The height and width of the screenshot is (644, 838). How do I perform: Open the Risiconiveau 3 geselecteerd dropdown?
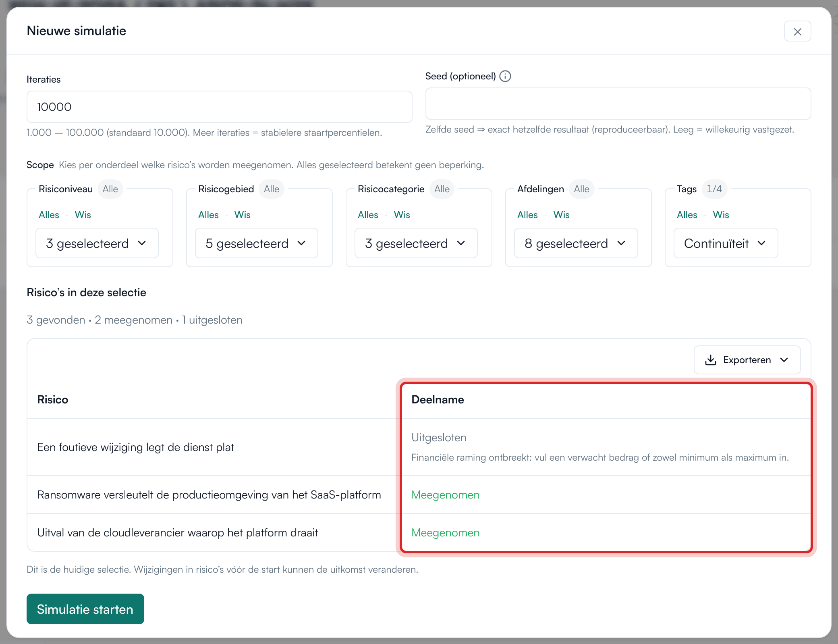[x=97, y=243]
